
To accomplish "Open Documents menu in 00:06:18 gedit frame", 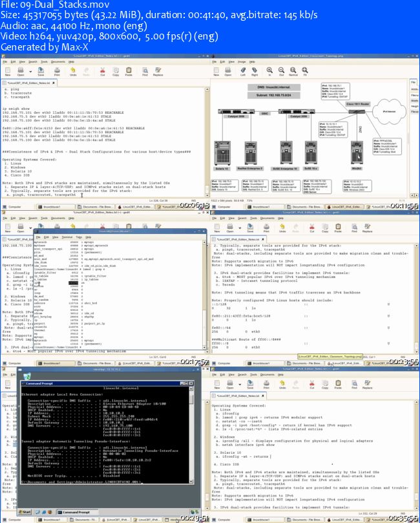I will click(x=58, y=62).
